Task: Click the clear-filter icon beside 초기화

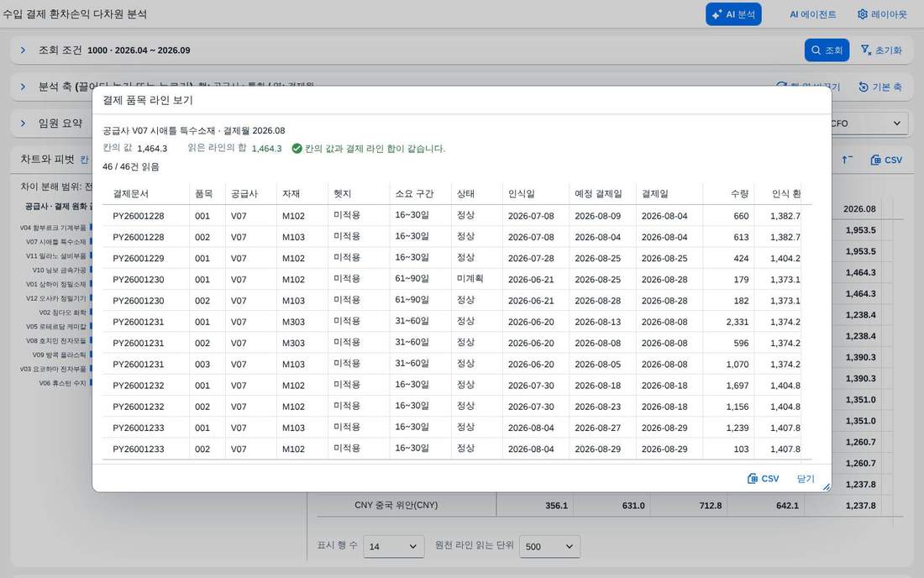Action: (866, 50)
